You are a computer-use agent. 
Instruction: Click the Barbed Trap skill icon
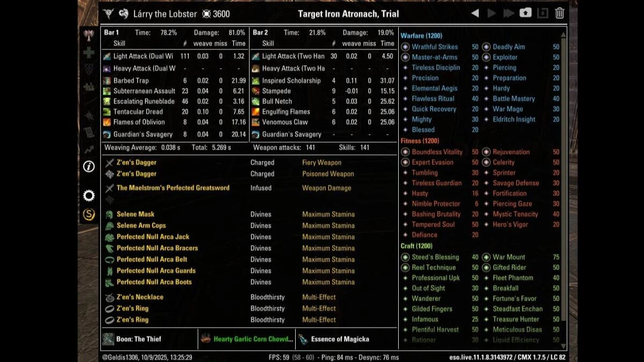tap(107, 81)
